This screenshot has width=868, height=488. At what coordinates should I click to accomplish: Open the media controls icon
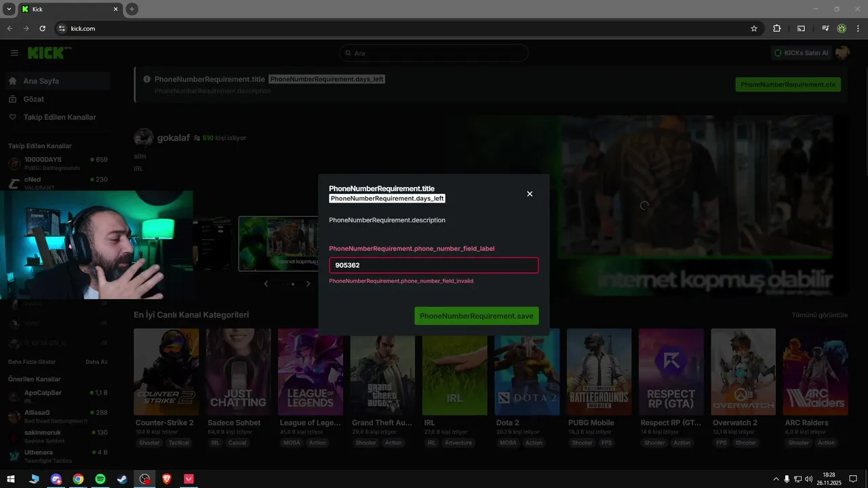pyautogui.click(x=825, y=28)
